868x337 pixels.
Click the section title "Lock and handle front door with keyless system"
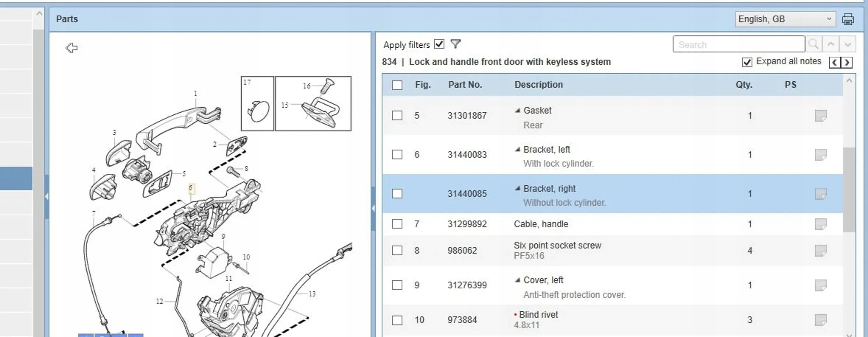point(510,62)
